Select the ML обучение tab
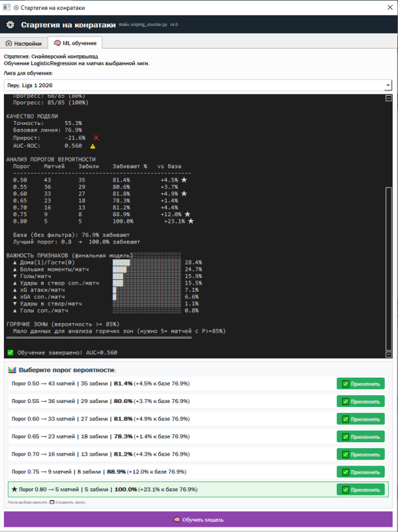The width and height of the screenshot is (398, 532). [x=75, y=43]
